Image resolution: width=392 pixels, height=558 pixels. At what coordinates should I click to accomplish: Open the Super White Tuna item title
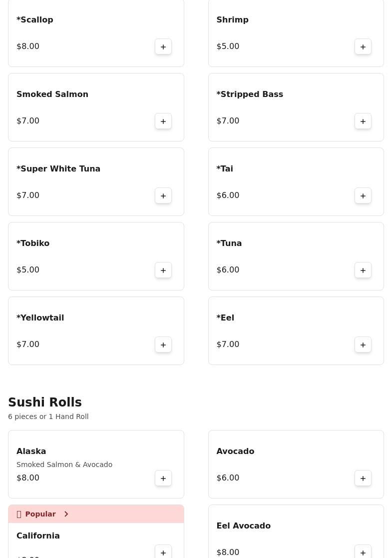pyautogui.click(x=58, y=168)
